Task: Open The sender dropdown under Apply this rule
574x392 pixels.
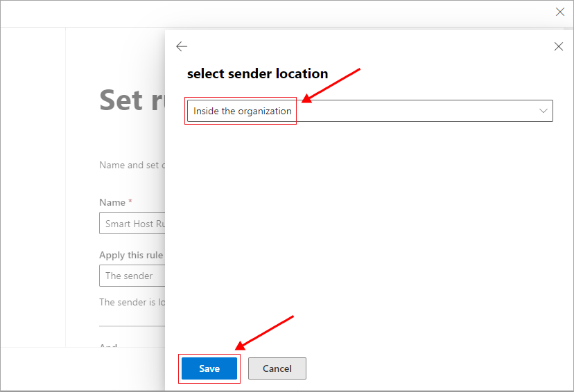Action: [x=132, y=276]
